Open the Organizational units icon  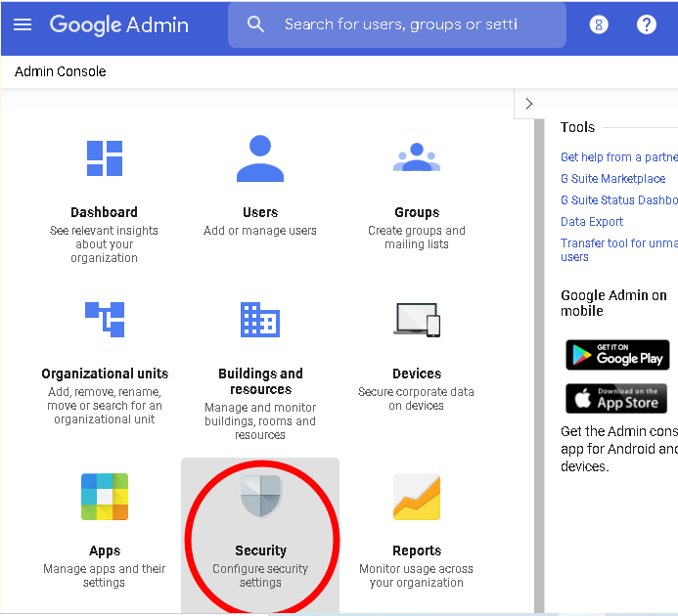(x=105, y=320)
